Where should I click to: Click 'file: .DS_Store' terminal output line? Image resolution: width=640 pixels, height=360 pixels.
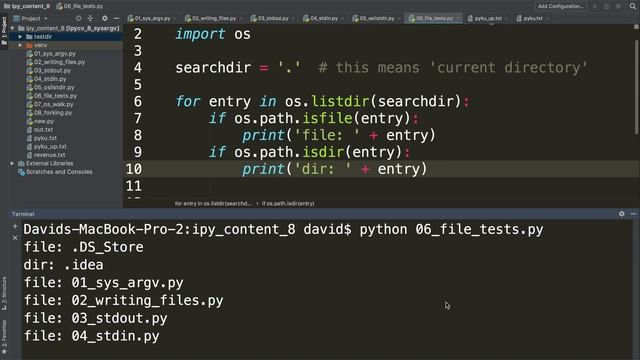click(84, 247)
